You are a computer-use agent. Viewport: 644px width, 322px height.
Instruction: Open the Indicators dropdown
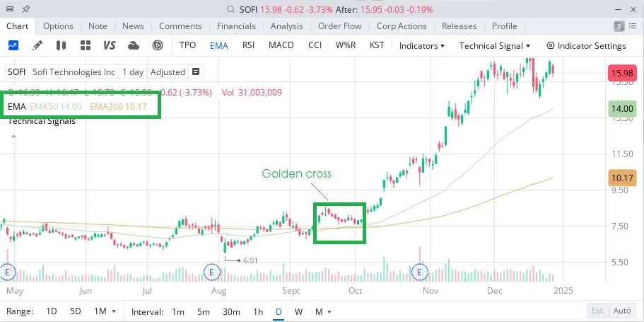422,45
